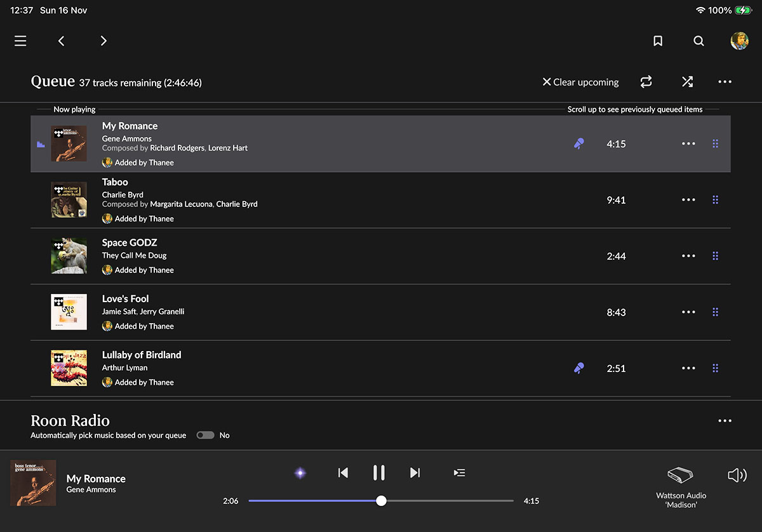Click drag handle on Space GODZ row
Screen dimensions: 762x532
716,256
